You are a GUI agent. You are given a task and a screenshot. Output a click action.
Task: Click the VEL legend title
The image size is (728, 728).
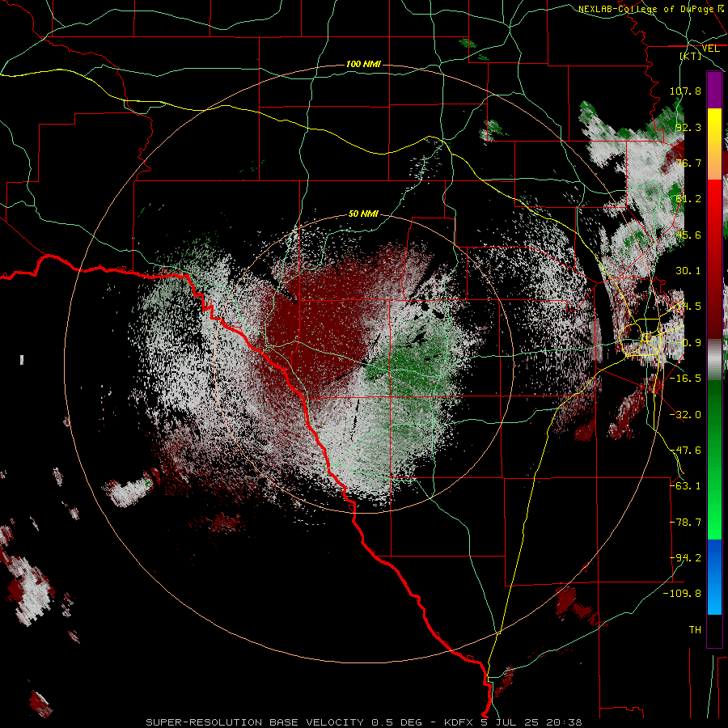click(710, 49)
